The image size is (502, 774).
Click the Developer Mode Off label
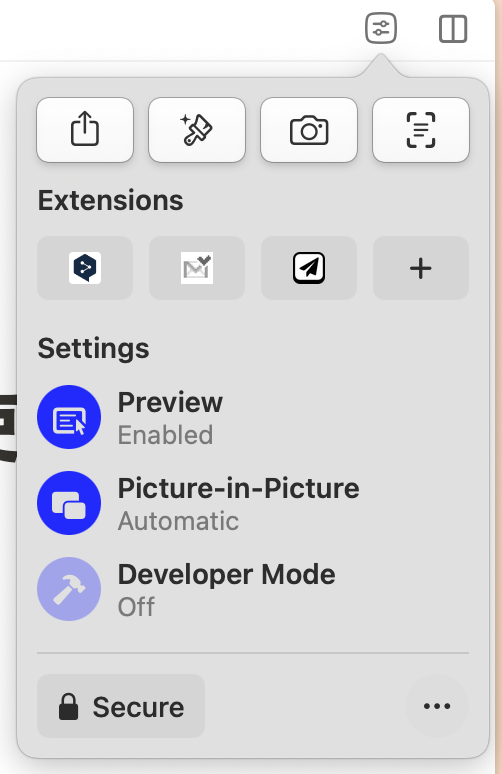tap(227, 590)
